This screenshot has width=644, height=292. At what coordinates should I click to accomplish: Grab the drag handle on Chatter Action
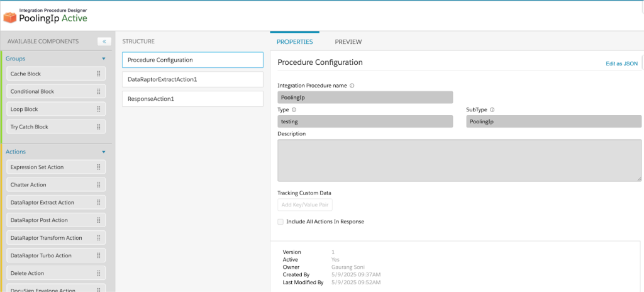[99, 184]
